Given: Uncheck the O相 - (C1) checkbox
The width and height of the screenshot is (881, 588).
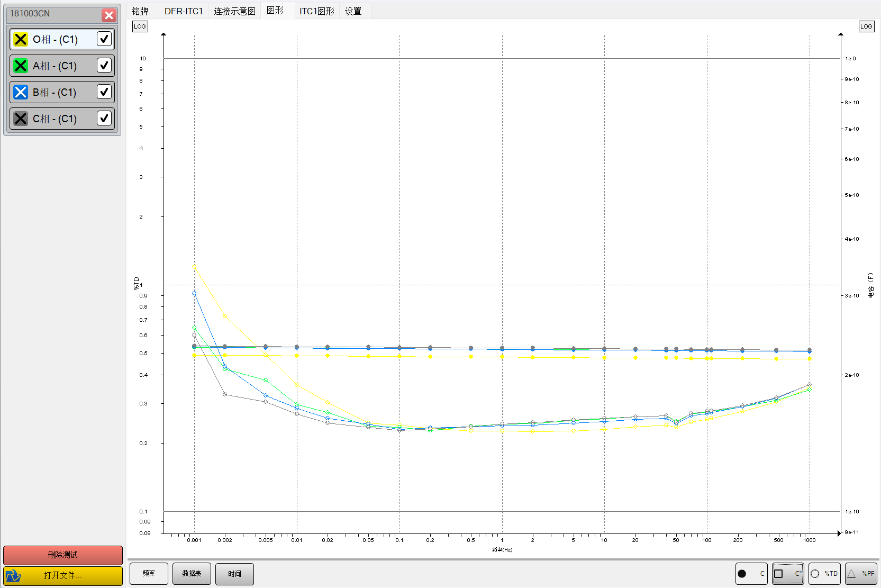Looking at the screenshot, I should [x=104, y=39].
